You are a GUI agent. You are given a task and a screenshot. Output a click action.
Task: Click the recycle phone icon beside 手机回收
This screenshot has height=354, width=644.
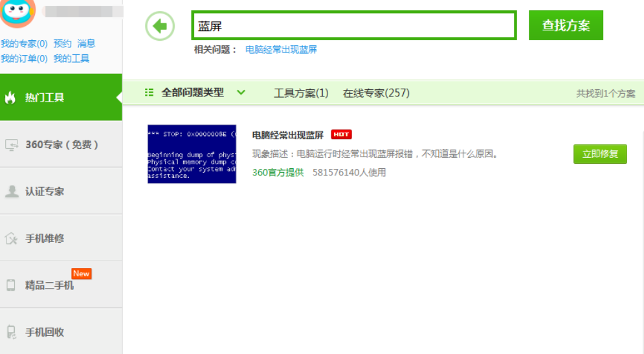pyautogui.click(x=11, y=332)
